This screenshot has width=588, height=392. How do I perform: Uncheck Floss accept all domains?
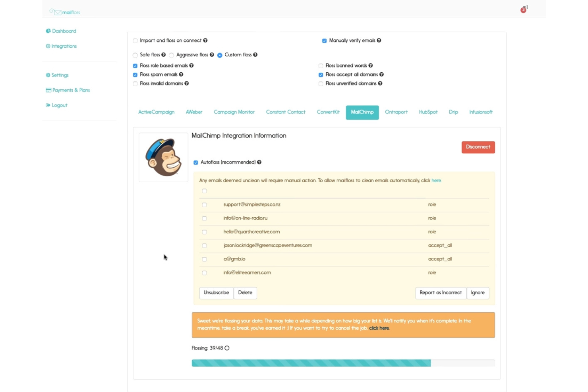point(321,75)
